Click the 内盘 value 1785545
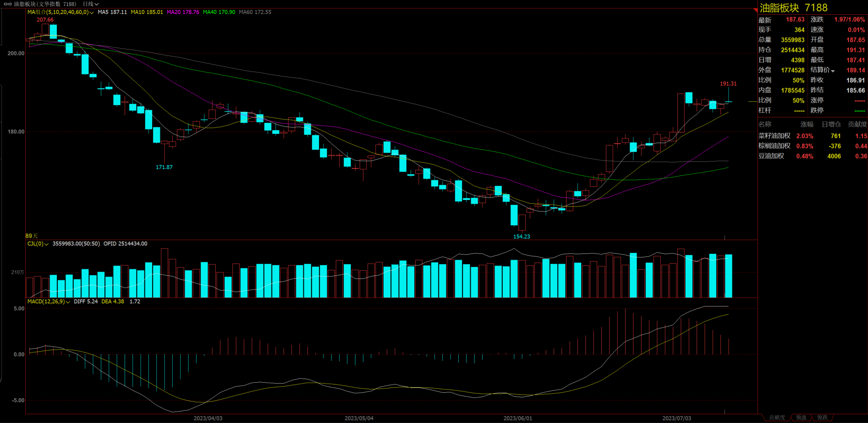Screen dimensions: 868x423 click(793, 90)
